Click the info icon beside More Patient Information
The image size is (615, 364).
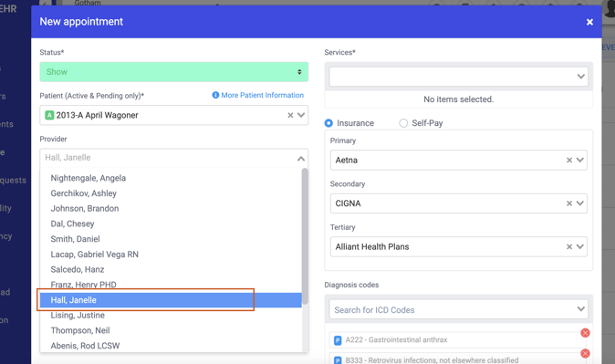pos(215,95)
